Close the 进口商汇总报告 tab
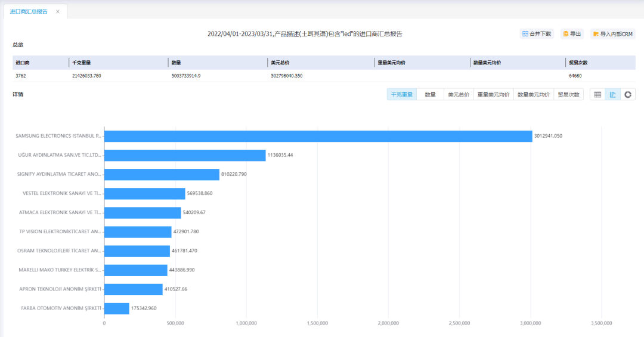This screenshot has width=644, height=337. click(58, 11)
